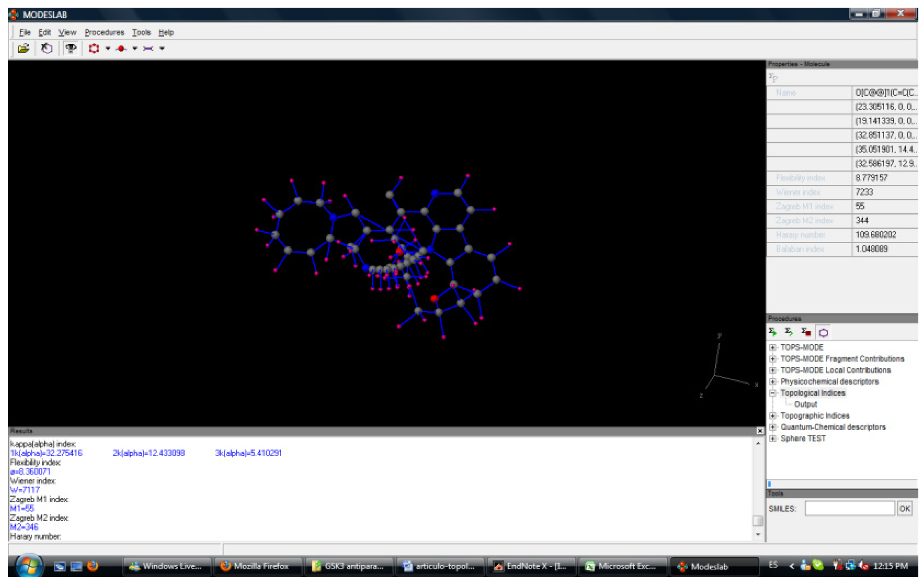Image resolution: width=924 pixels, height=582 pixels.
Task: Expand the TOPS-MODE tree node
Action: (x=772, y=347)
